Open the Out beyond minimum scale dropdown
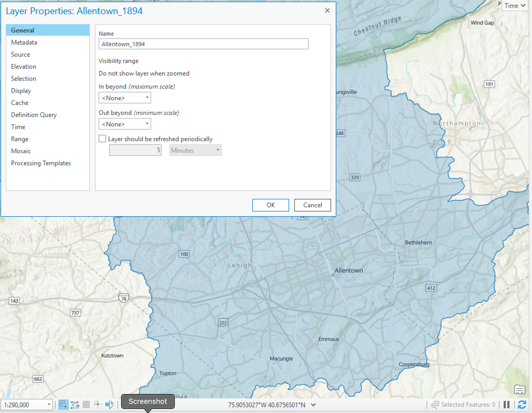This screenshot has width=532, height=413. (x=125, y=124)
